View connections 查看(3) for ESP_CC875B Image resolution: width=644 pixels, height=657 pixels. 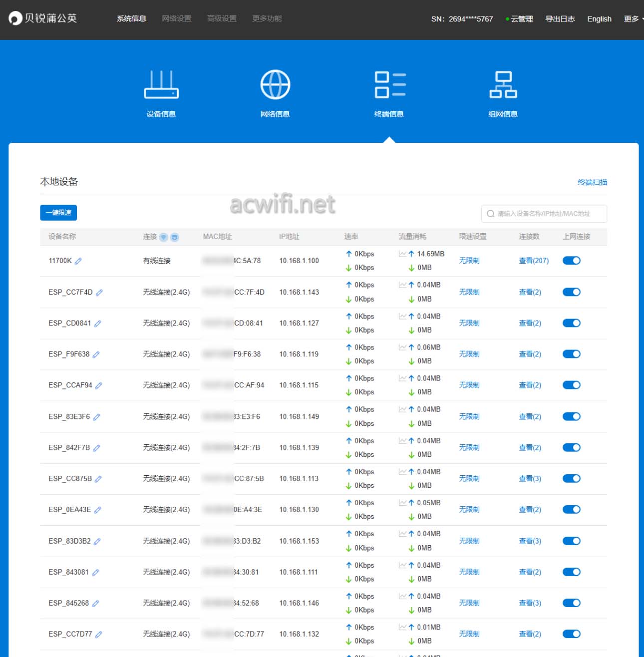coord(530,478)
